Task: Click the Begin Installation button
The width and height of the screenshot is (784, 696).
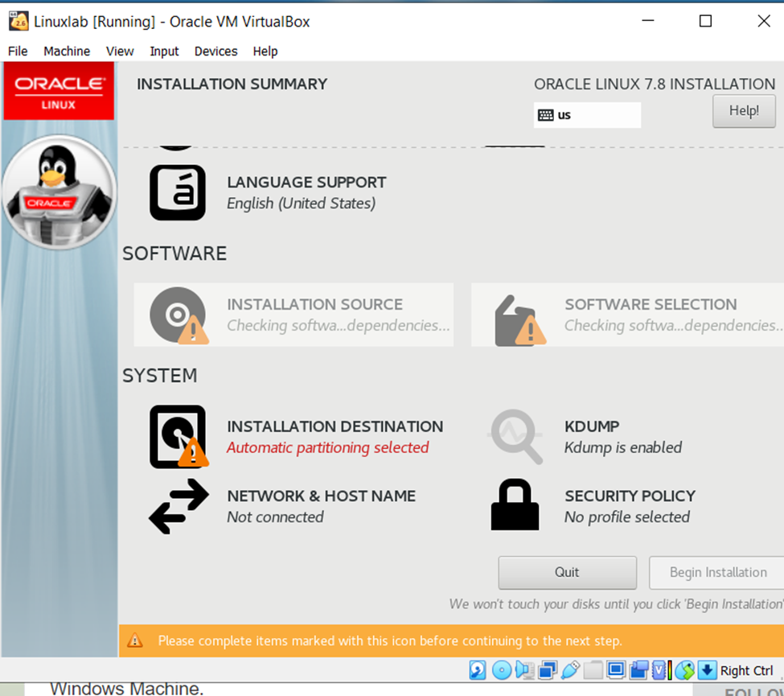Action: click(x=717, y=572)
